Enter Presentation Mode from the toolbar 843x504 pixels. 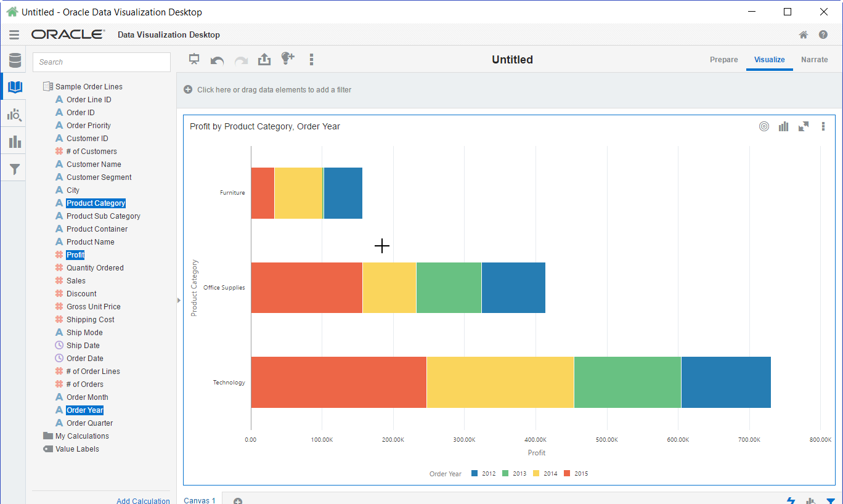click(194, 59)
